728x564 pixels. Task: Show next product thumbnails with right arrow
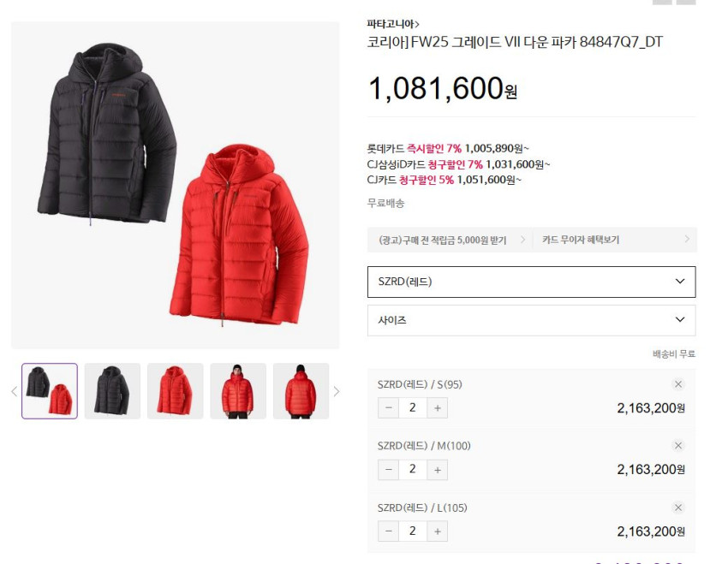pos(336,391)
